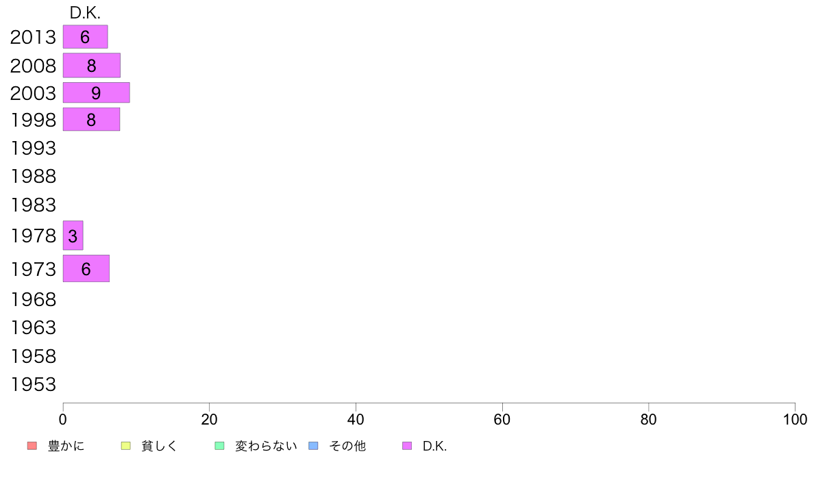Screen dimensions: 814x504
Task: Click the D.K. column header above bars
Action: click(85, 13)
